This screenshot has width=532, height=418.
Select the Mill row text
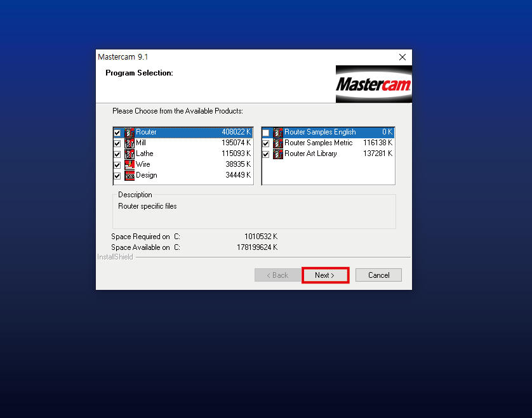pos(141,143)
